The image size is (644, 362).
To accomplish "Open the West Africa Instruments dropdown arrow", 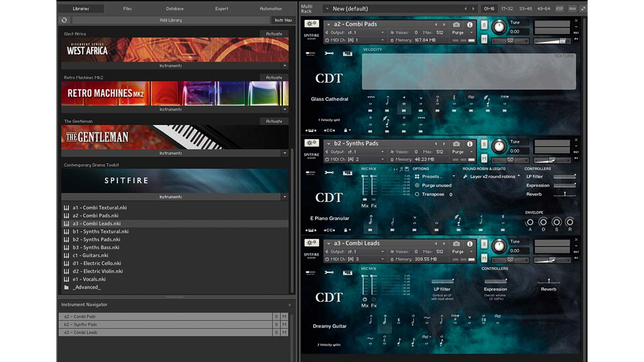I will click(x=284, y=66).
